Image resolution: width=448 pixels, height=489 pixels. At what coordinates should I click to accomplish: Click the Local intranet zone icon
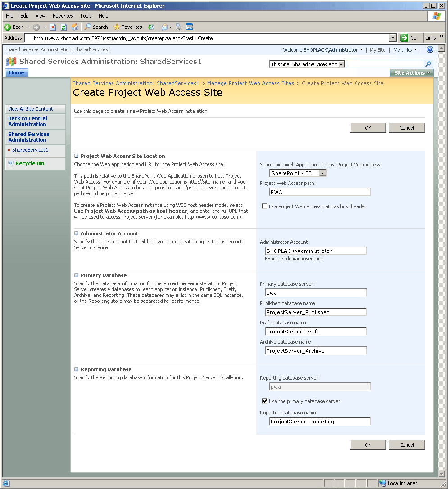tap(382, 483)
